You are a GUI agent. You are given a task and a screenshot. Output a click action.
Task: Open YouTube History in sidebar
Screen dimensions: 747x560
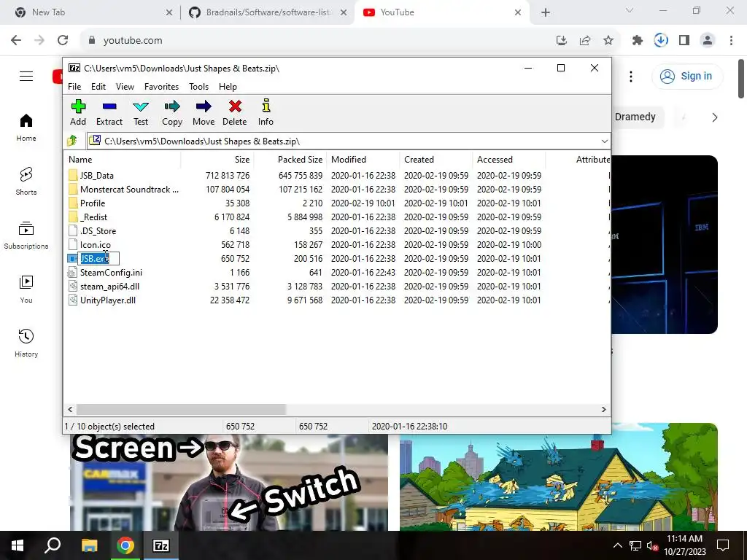point(26,343)
